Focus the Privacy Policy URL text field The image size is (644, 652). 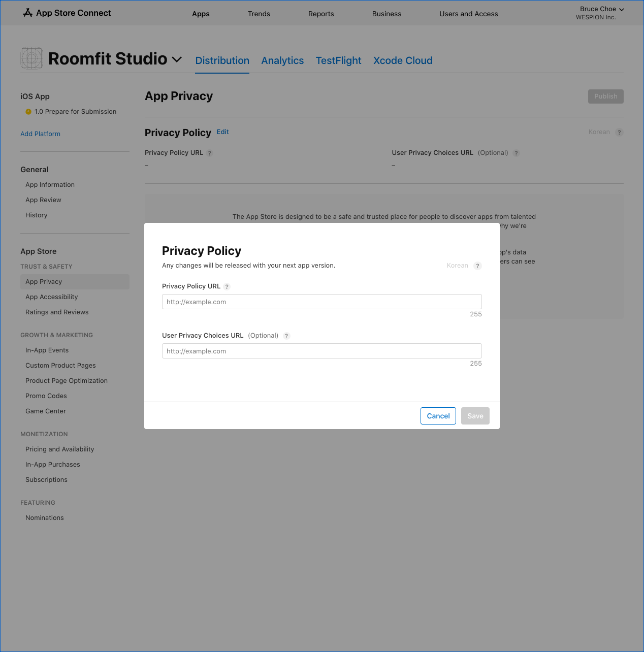[321, 302]
